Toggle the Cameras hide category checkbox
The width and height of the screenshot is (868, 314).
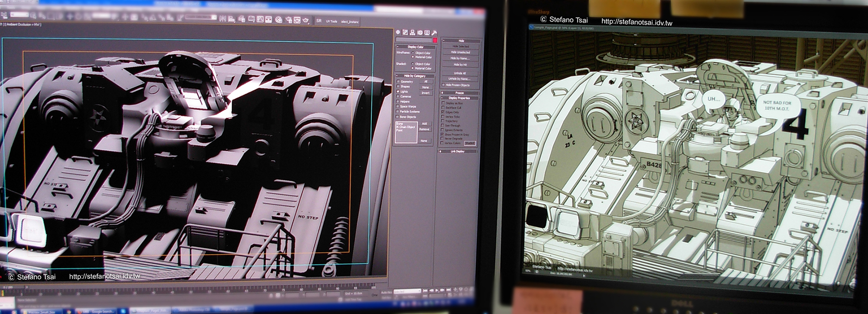pos(398,96)
